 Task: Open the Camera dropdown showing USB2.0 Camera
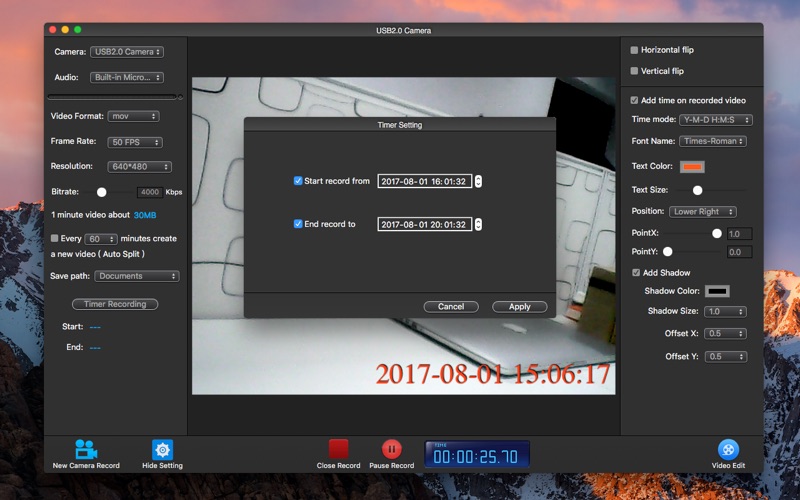pyautogui.click(x=127, y=52)
